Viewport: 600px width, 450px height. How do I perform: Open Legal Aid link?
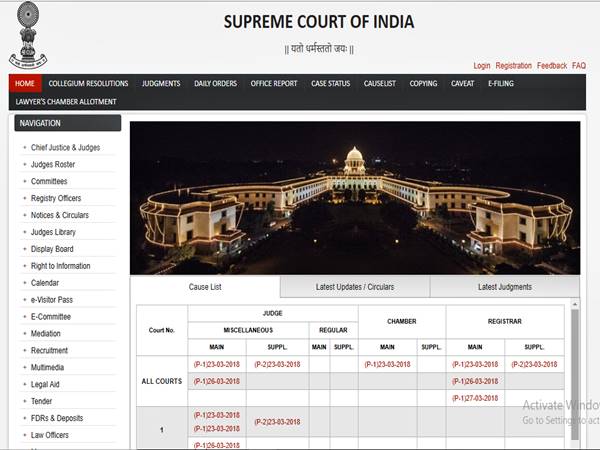45,384
